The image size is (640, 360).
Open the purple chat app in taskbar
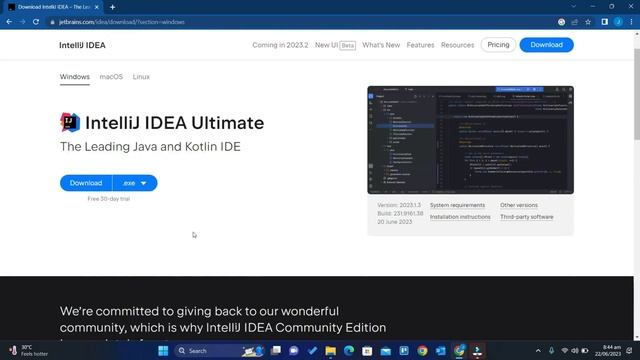coord(294,351)
